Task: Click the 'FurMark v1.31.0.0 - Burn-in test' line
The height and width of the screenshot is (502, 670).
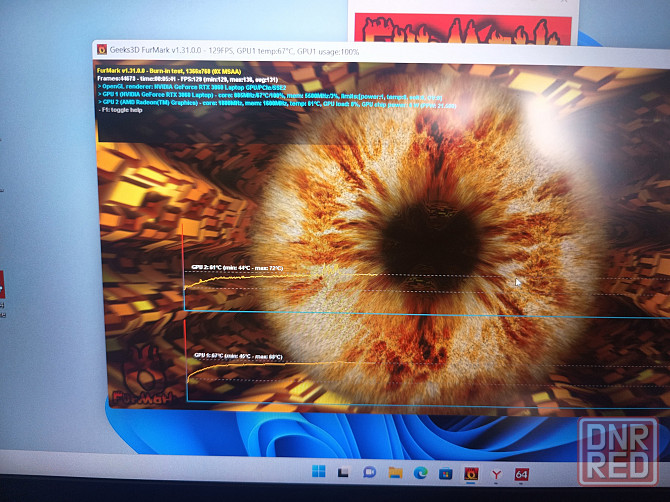Action: pos(169,71)
